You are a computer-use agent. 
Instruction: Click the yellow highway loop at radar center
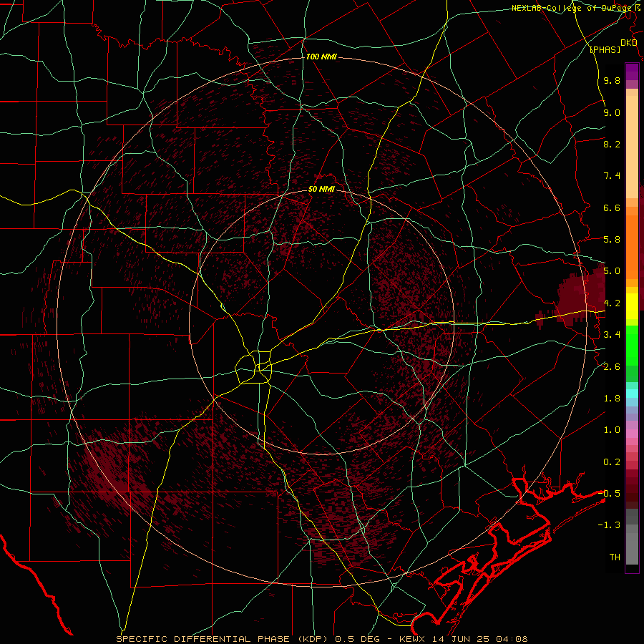coord(254,367)
